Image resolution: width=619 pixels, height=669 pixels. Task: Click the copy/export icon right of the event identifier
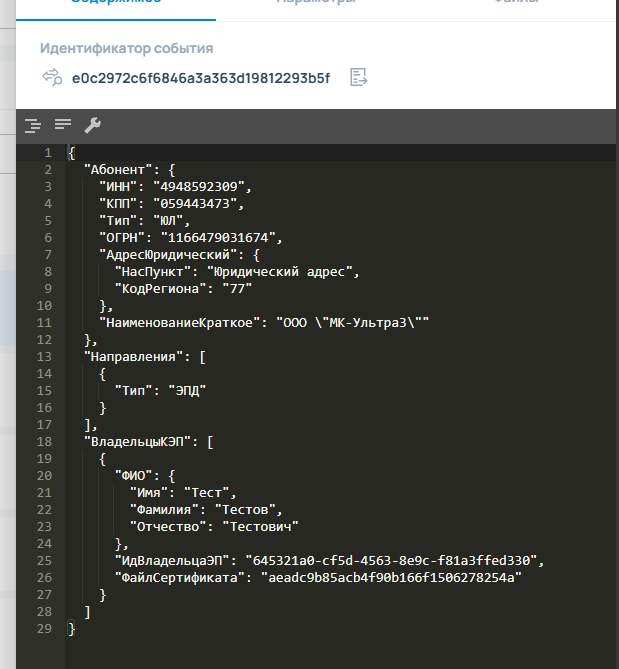[358, 77]
